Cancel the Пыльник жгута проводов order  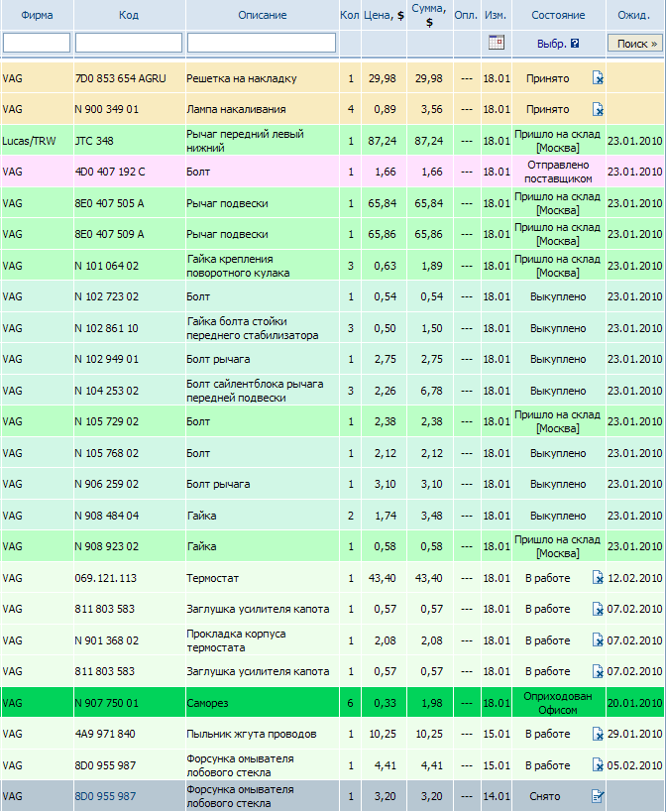tap(598, 734)
